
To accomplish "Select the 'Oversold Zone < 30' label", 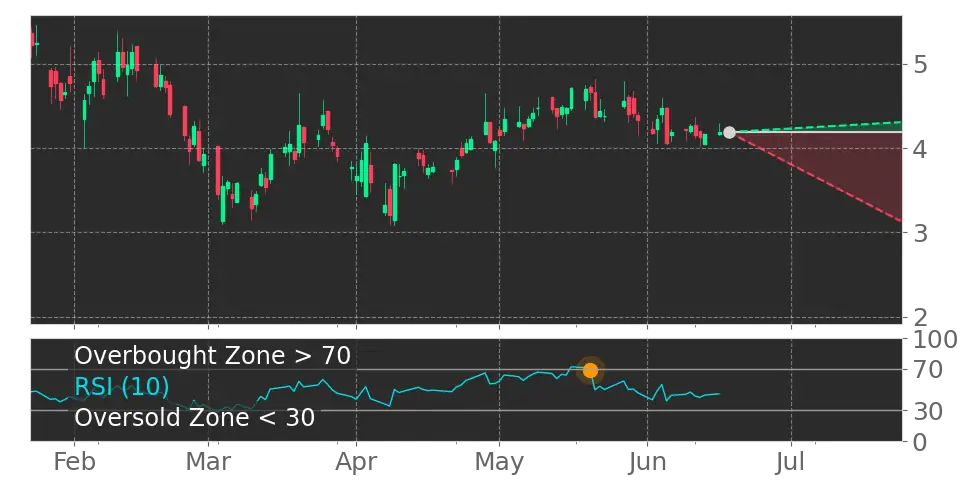I will click(195, 417).
